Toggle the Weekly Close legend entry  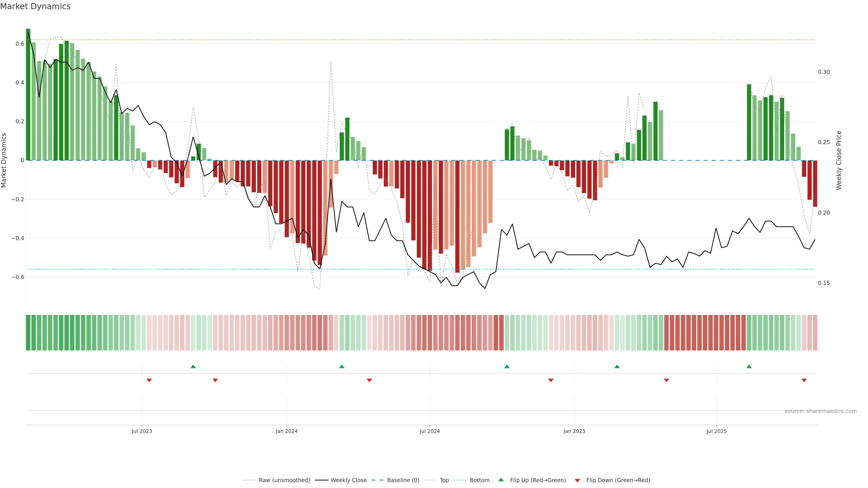348,480
